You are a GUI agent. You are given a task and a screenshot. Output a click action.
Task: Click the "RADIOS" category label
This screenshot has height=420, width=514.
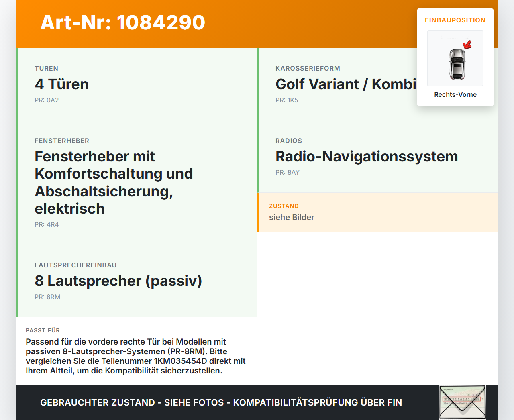(x=289, y=141)
